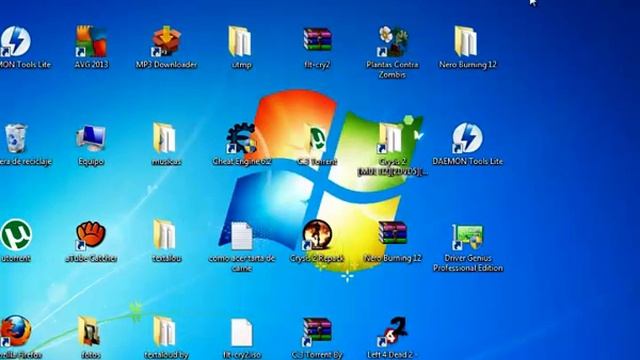
Task: Launch Driver Genius Professional Edition
Action: point(467,236)
